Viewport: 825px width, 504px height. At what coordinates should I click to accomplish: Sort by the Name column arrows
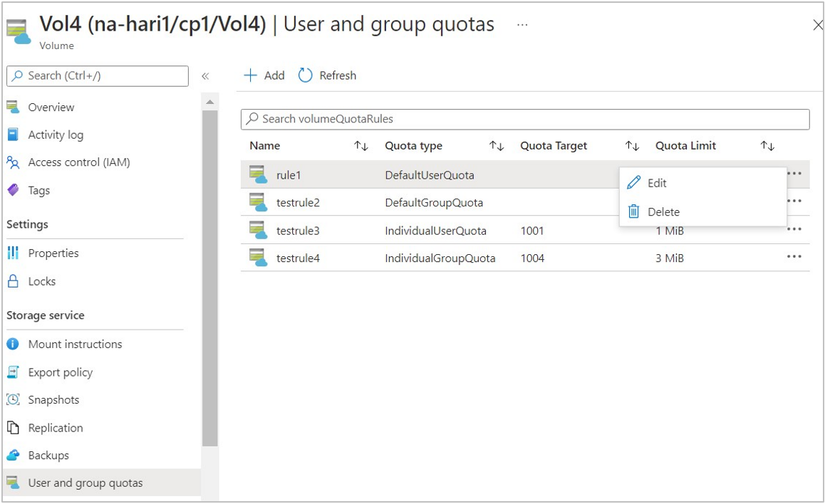tap(361, 146)
